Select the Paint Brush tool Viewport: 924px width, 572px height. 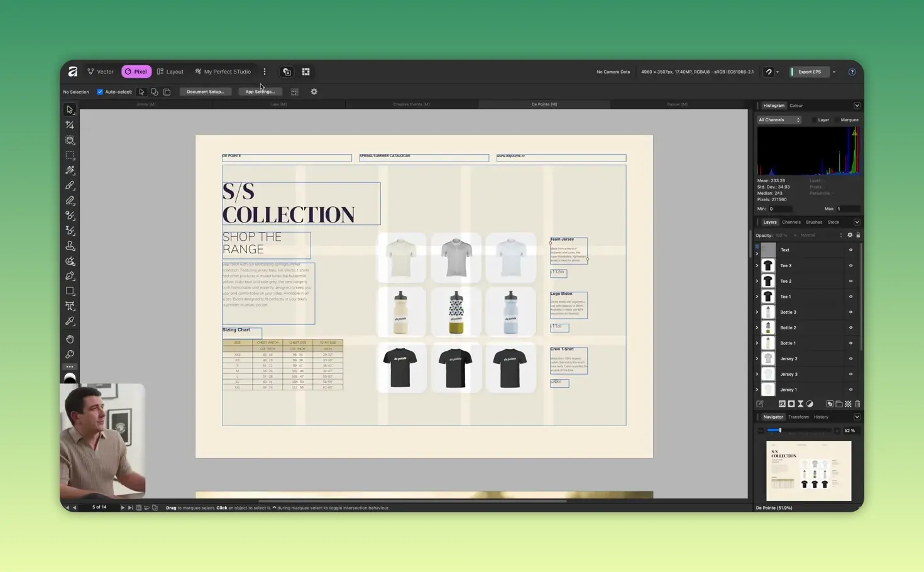click(x=70, y=185)
